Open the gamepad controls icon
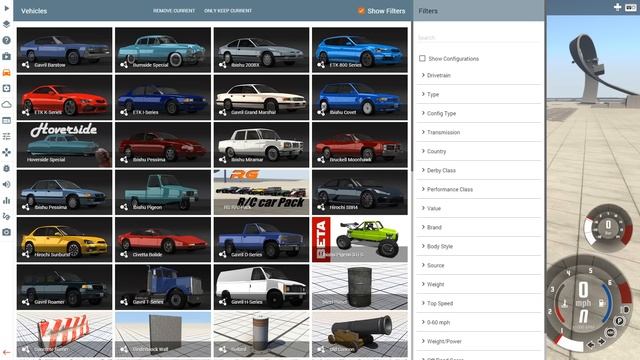Screen dimensions: 640x360 (7, 152)
